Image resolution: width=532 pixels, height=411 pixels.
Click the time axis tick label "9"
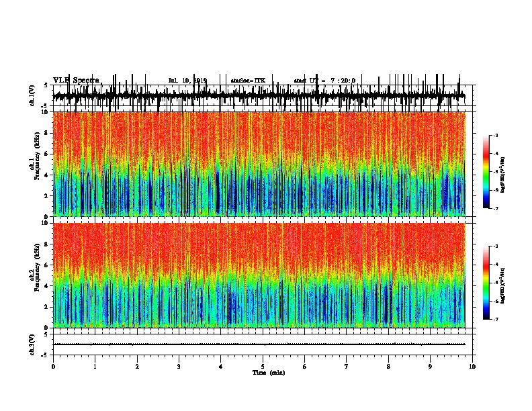(x=430, y=367)
